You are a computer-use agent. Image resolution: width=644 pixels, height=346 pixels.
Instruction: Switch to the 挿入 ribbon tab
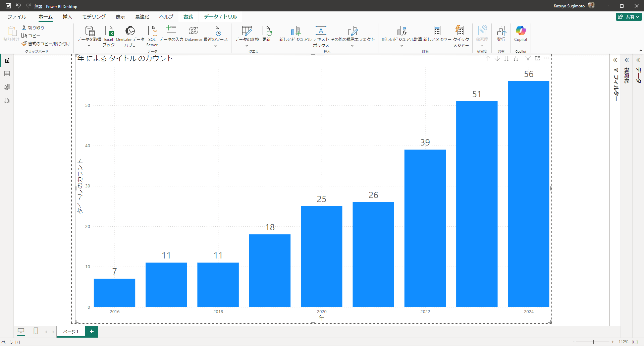[67, 17]
